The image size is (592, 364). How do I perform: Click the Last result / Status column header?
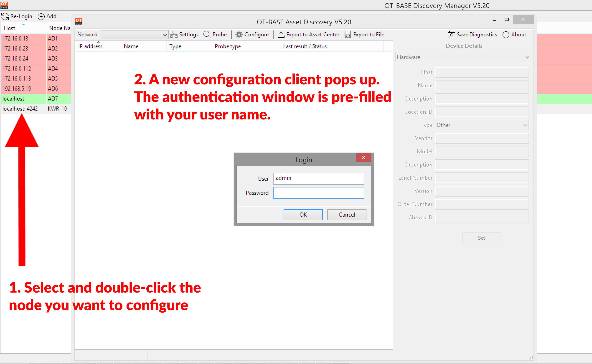332,46
